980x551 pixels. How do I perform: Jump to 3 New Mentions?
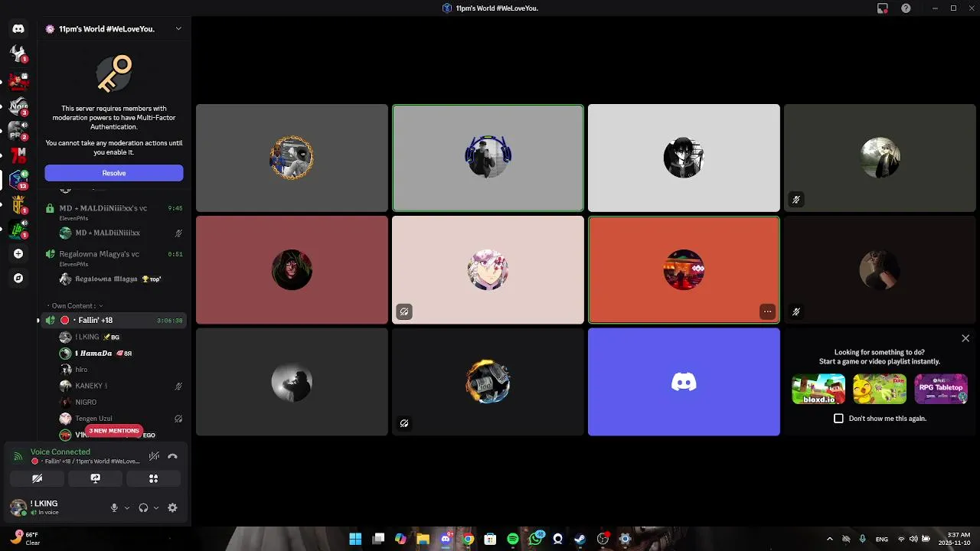point(114,431)
